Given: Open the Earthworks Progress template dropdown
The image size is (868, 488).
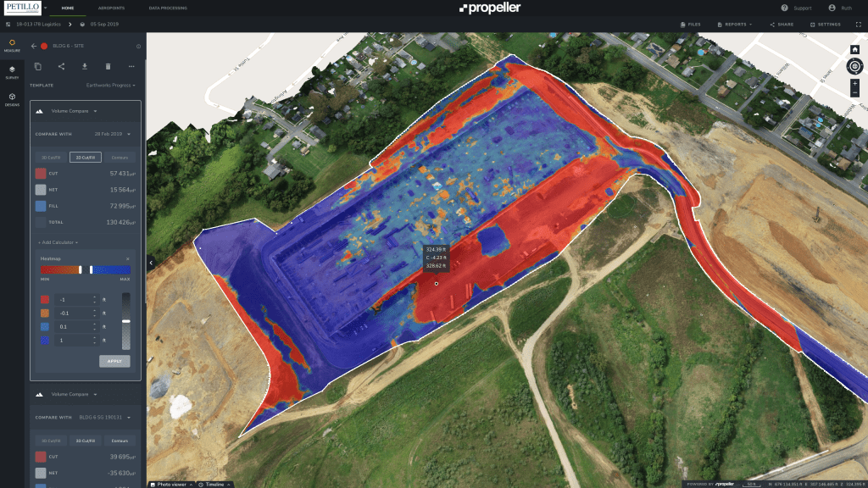Looking at the screenshot, I should (110, 85).
